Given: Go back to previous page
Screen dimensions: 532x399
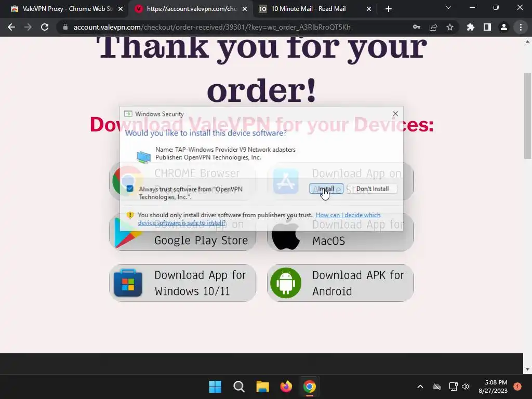Looking at the screenshot, I should click(x=11, y=27).
